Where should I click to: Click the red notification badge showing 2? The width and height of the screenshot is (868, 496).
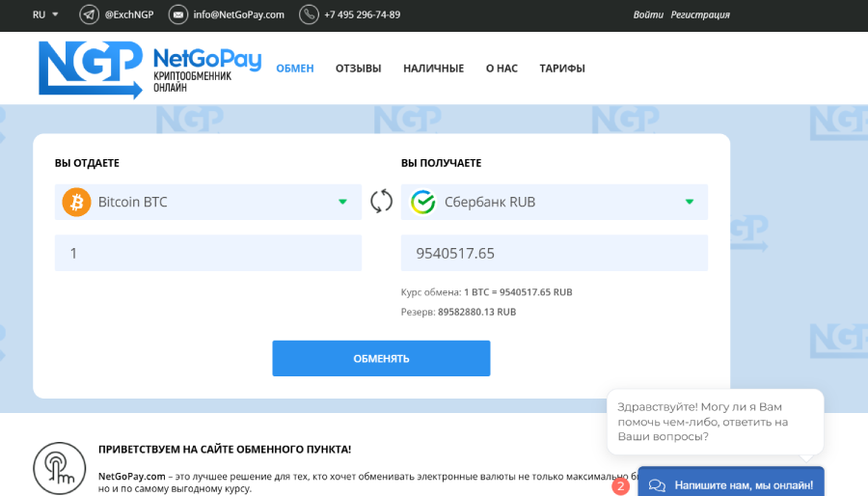tap(620, 486)
